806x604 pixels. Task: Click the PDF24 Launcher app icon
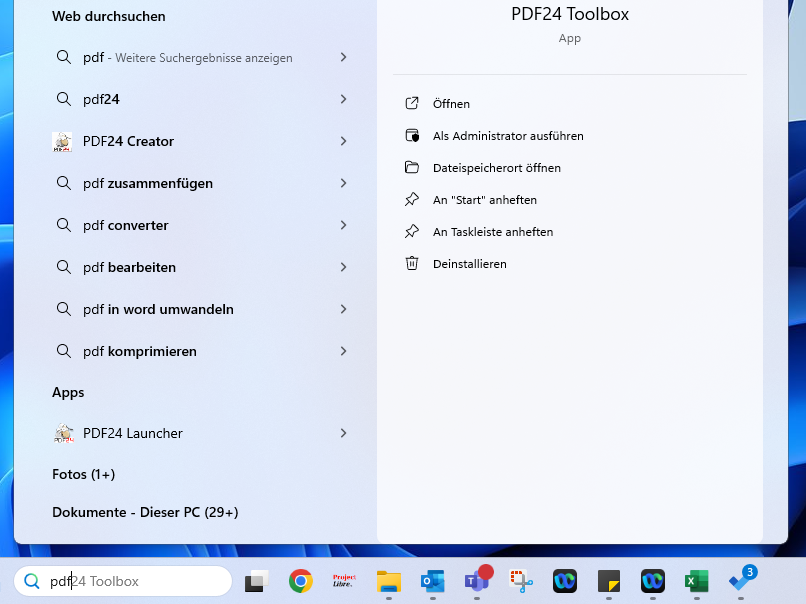(64, 433)
